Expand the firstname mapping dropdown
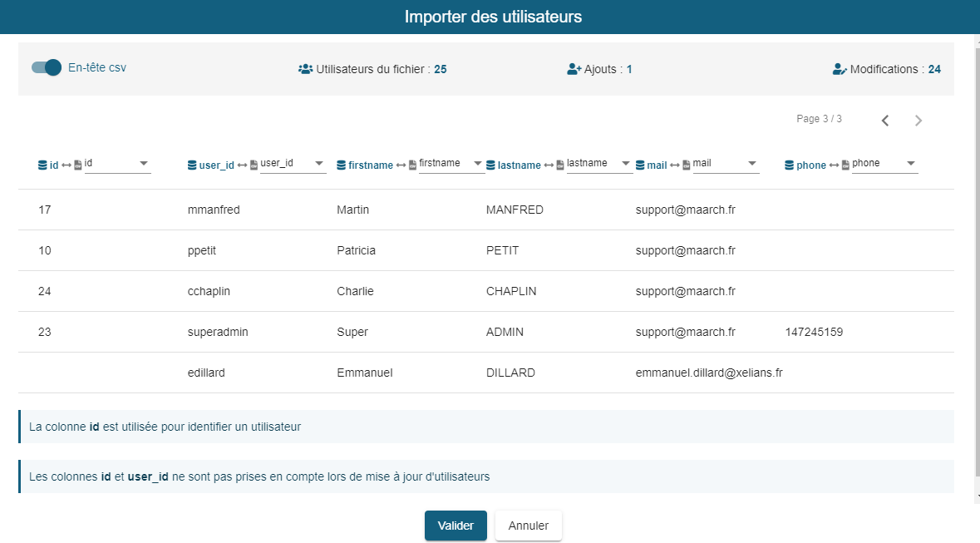The width and height of the screenshot is (980, 543). [451, 164]
